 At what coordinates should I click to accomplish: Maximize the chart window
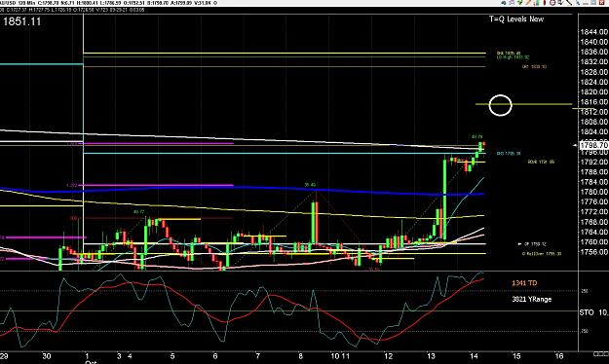point(593,2)
